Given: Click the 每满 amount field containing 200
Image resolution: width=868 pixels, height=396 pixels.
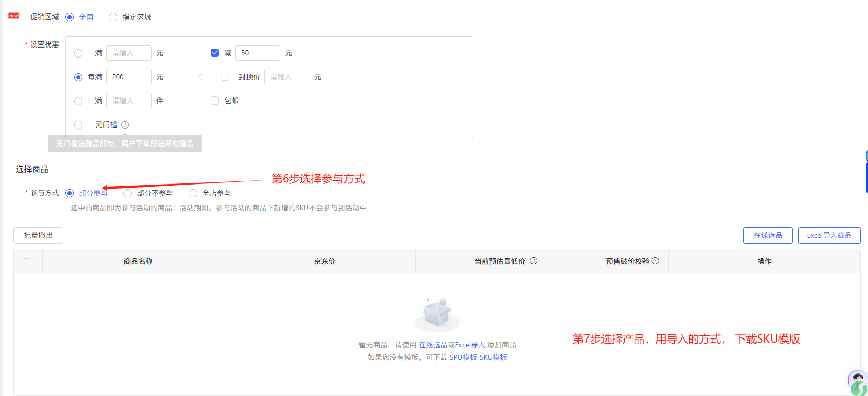Looking at the screenshot, I should pos(129,77).
